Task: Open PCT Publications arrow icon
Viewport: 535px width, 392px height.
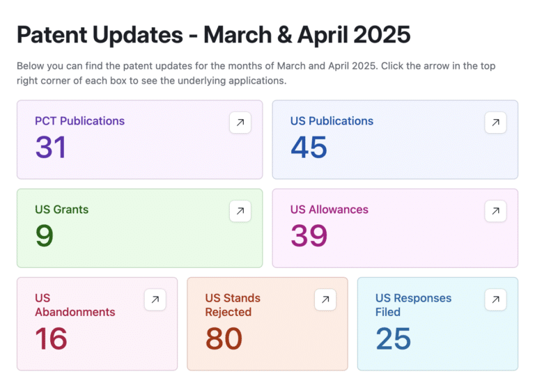Action: click(240, 123)
